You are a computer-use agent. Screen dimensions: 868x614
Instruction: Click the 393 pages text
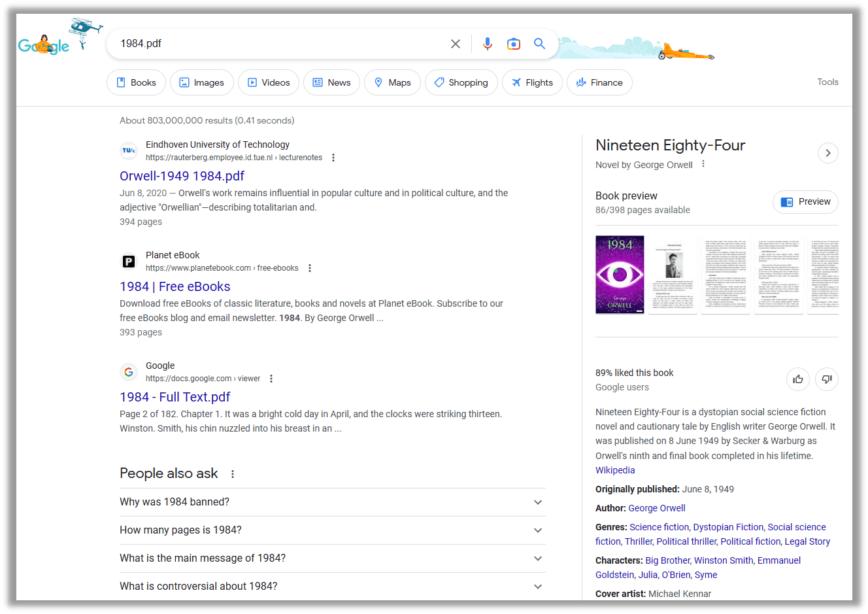click(x=141, y=332)
